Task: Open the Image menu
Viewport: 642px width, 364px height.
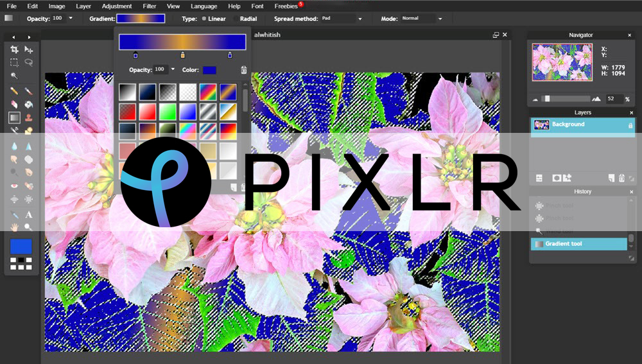Action: 56,6
